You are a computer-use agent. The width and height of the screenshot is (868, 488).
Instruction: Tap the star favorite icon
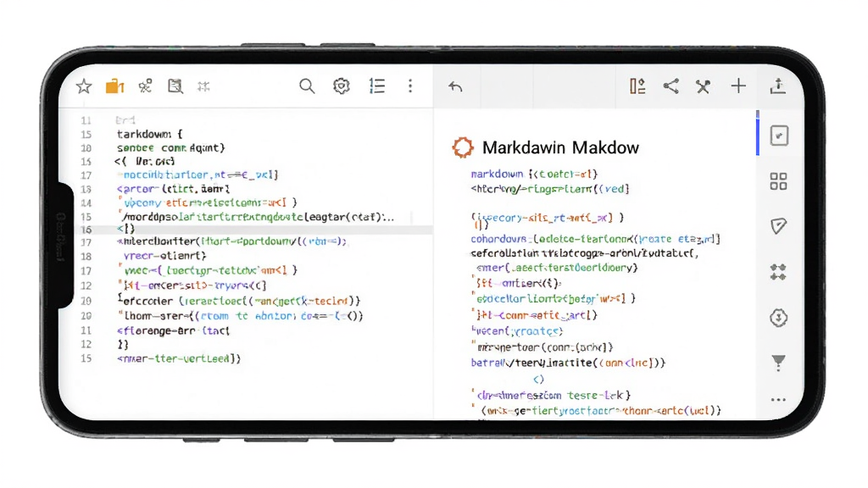coord(84,86)
